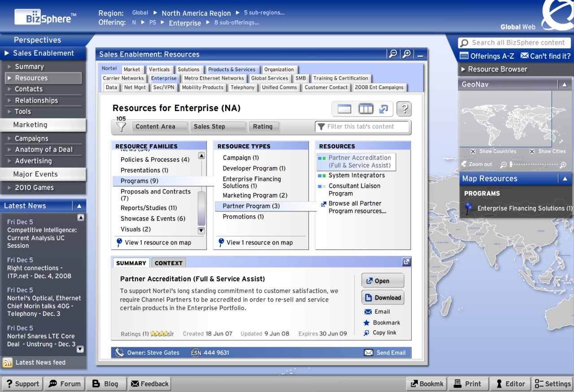Click the map pin under Resource Types
This screenshot has height=392, width=574.
pos(221,242)
